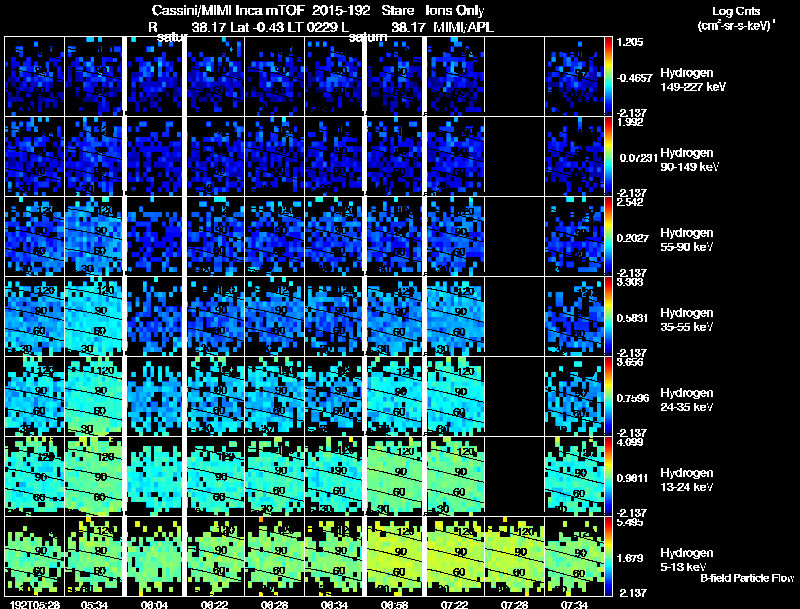The height and width of the screenshot is (609, 800).
Task: Click colorbar midpoint value 0.2027
Action: pos(633,238)
